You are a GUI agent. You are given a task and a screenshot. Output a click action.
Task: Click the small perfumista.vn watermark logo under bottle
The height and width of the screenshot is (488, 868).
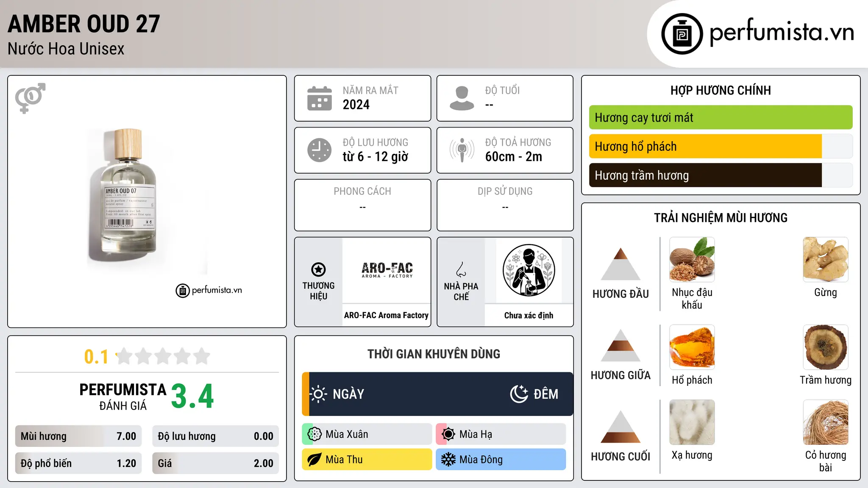pos(209,291)
